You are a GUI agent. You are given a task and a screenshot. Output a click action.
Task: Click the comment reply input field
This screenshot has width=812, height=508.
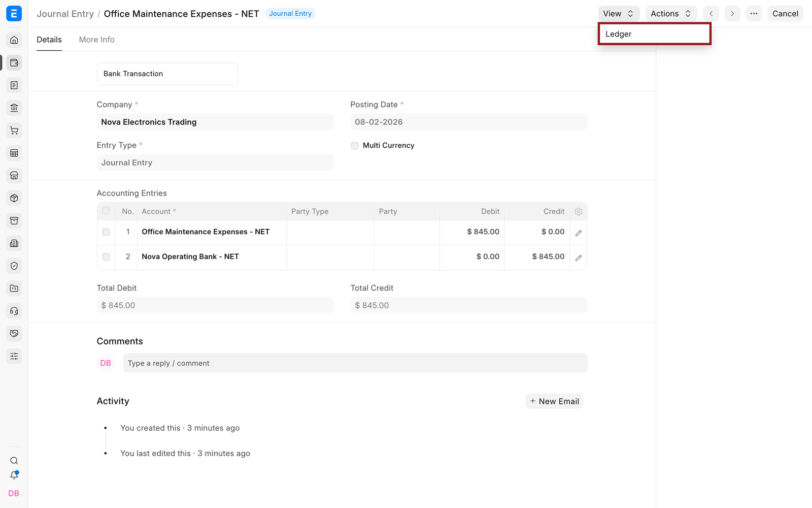(355, 363)
